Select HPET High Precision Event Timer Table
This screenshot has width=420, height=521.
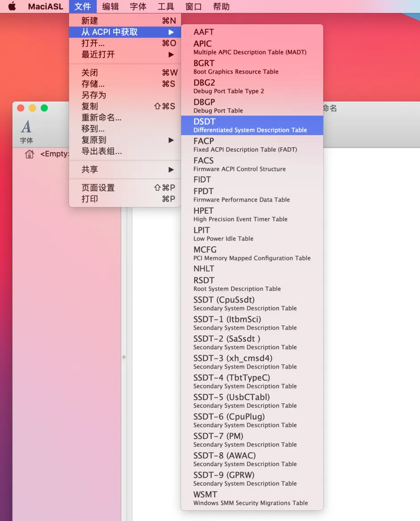tap(252, 215)
